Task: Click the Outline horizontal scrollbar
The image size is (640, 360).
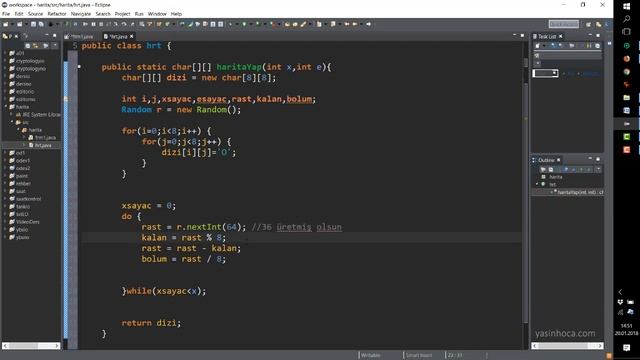Action: point(567,346)
